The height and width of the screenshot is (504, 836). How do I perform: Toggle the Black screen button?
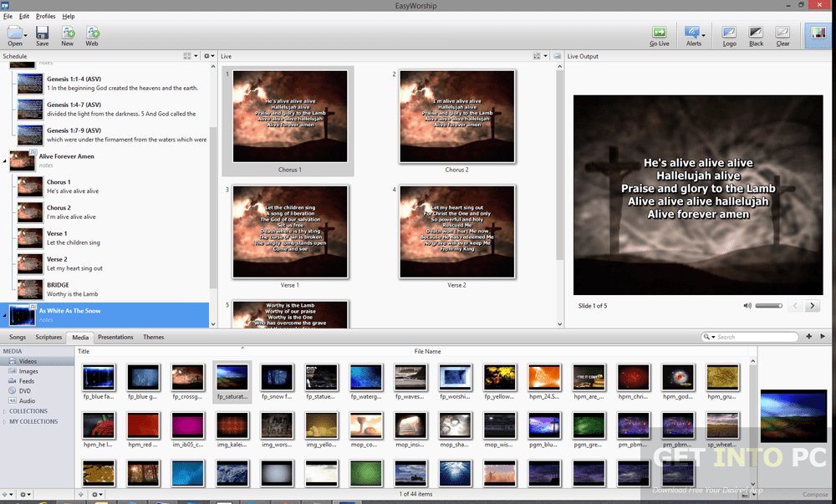[756, 33]
